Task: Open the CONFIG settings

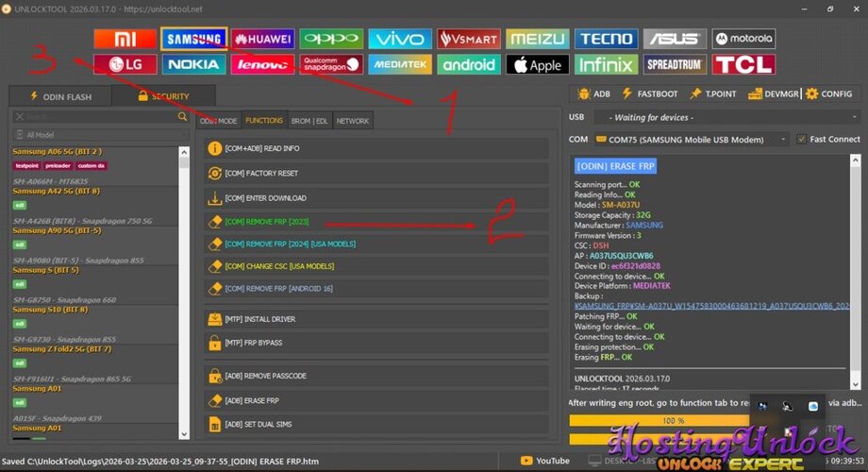Action: (x=829, y=94)
